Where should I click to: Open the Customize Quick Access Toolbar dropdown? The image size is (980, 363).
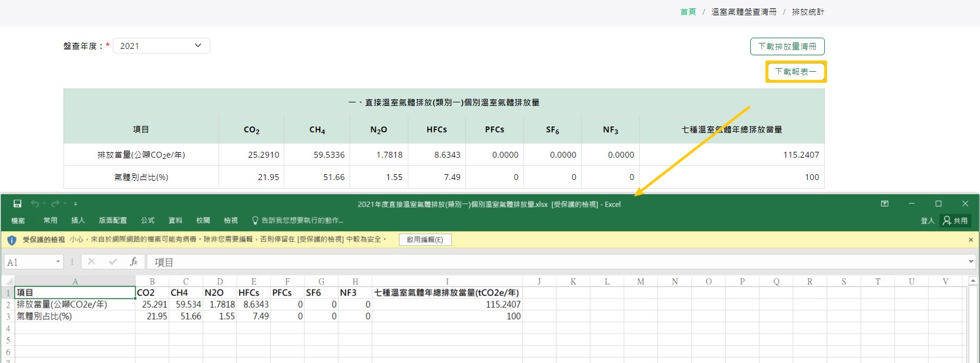click(x=75, y=204)
